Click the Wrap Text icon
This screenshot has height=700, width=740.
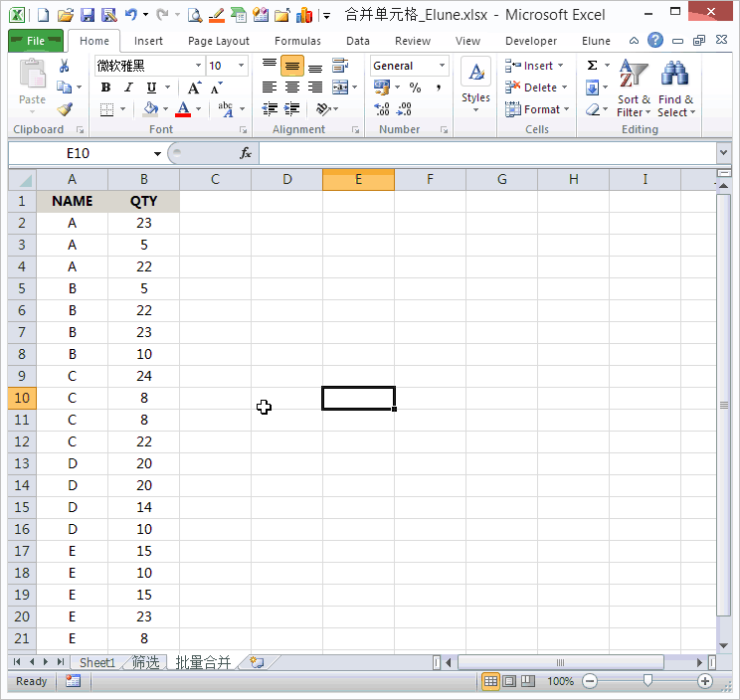click(340, 66)
